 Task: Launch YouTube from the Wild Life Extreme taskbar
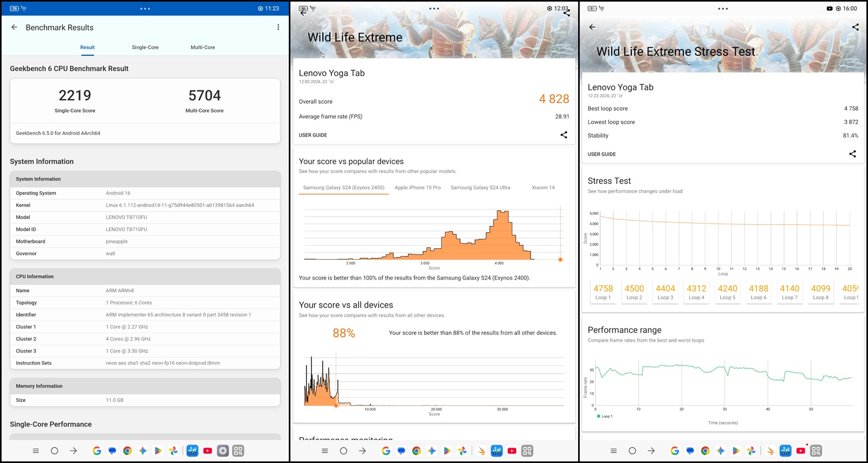[512, 451]
